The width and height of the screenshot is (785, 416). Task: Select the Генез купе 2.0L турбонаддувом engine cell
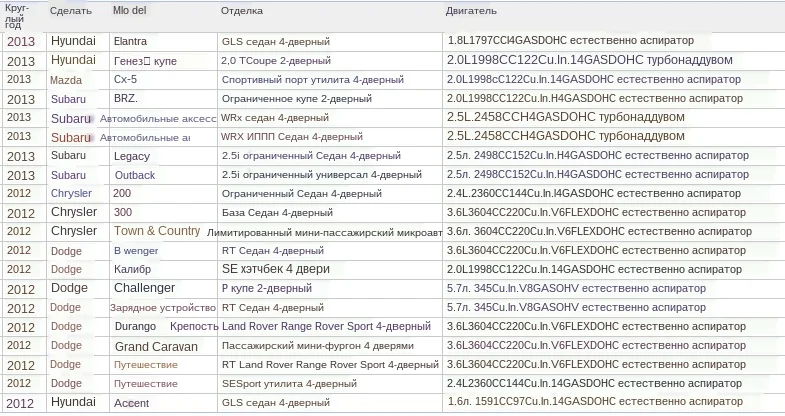coord(590,60)
